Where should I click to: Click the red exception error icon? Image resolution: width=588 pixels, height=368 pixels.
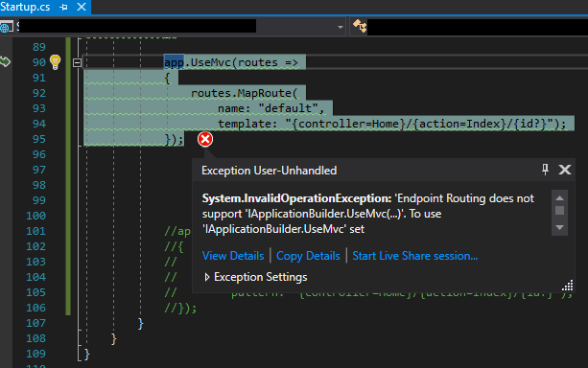pos(205,139)
